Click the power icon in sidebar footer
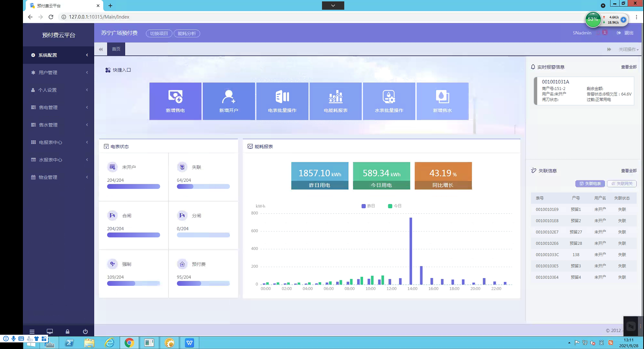 click(85, 332)
